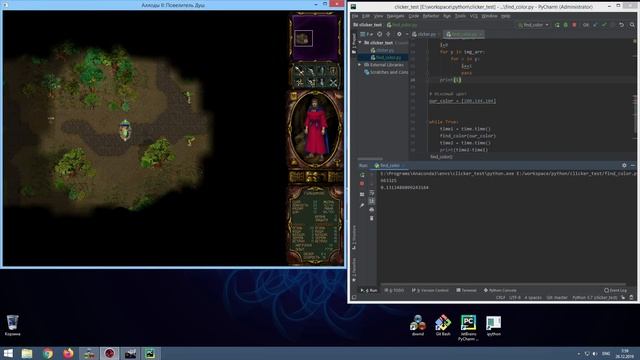This screenshot has width=640, height=360.
Task: Click the middle gold button below portrait
Action: click(315, 177)
